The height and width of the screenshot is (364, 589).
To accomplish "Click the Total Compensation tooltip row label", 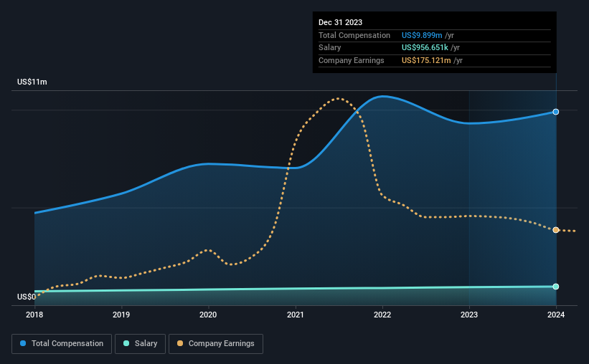I will pyautogui.click(x=354, y=35).
